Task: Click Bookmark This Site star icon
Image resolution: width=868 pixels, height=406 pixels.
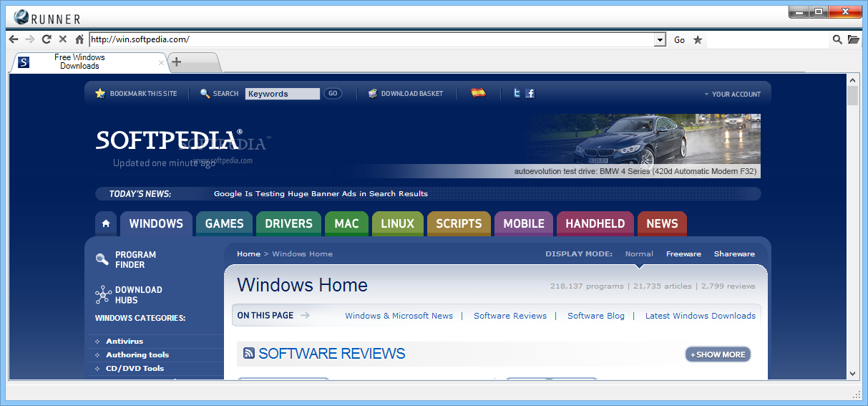Action: coord(100,93)
